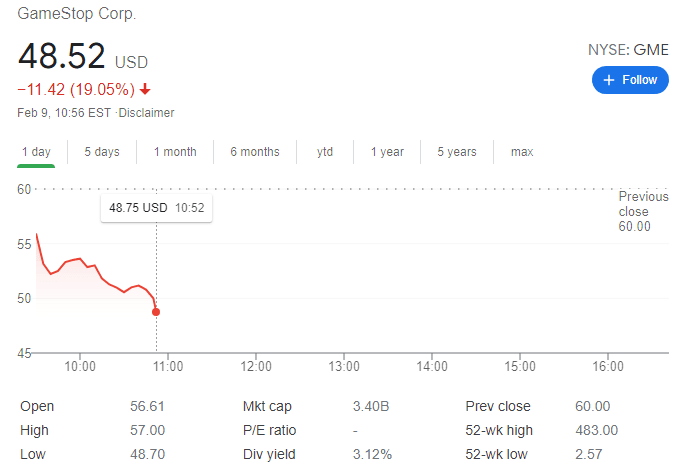Click the plus icon in Follow button
682x474 pixels.
[609, 80]
